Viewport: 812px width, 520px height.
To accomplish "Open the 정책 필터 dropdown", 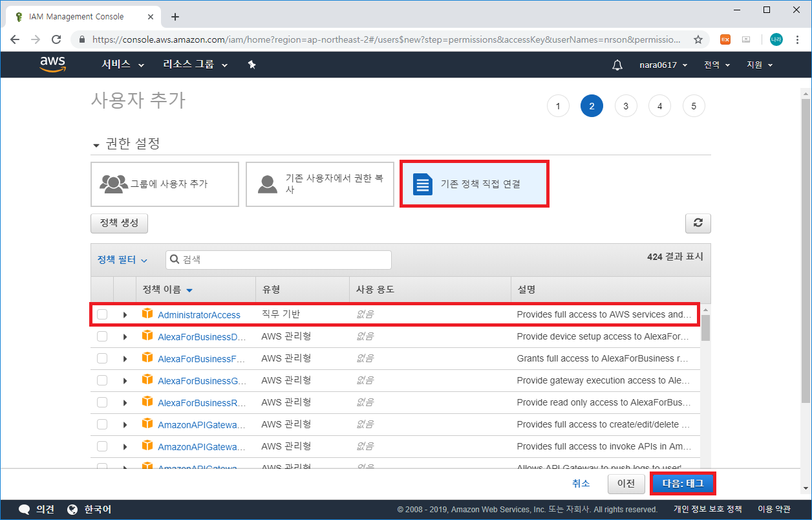I will [122, 259].
